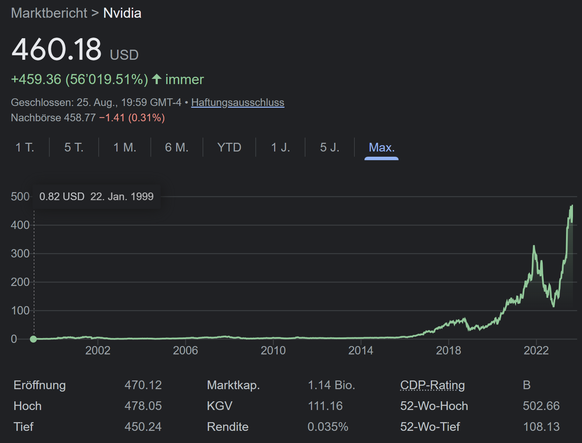Click the 0 y-axis label
Image resolution: width=582 pixels, height=443 pixels.
(14, 339)
